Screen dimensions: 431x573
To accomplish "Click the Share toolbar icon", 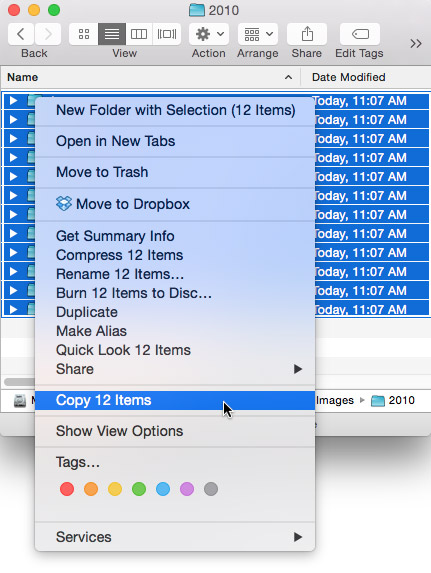I will 307,34.
